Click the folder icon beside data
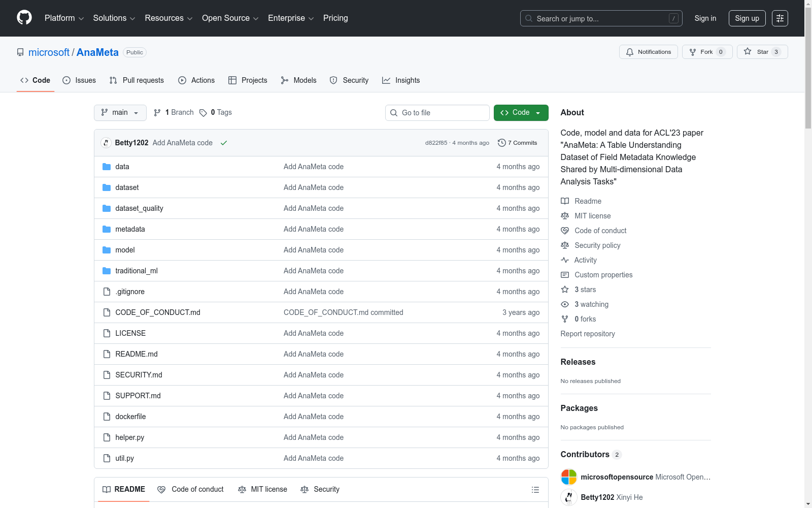 [107, 167]
